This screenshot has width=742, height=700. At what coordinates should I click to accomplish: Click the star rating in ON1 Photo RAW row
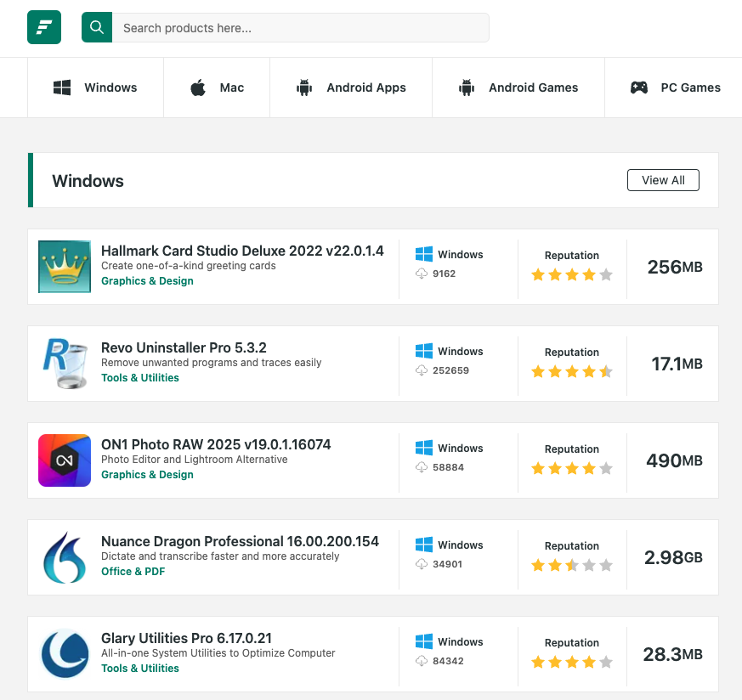coord(572,468)
